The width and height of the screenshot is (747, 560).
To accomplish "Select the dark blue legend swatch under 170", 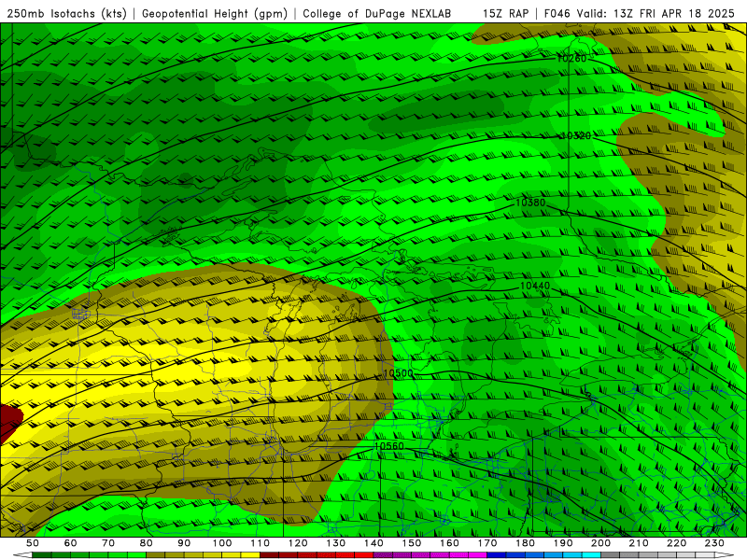I will (497, 555).
